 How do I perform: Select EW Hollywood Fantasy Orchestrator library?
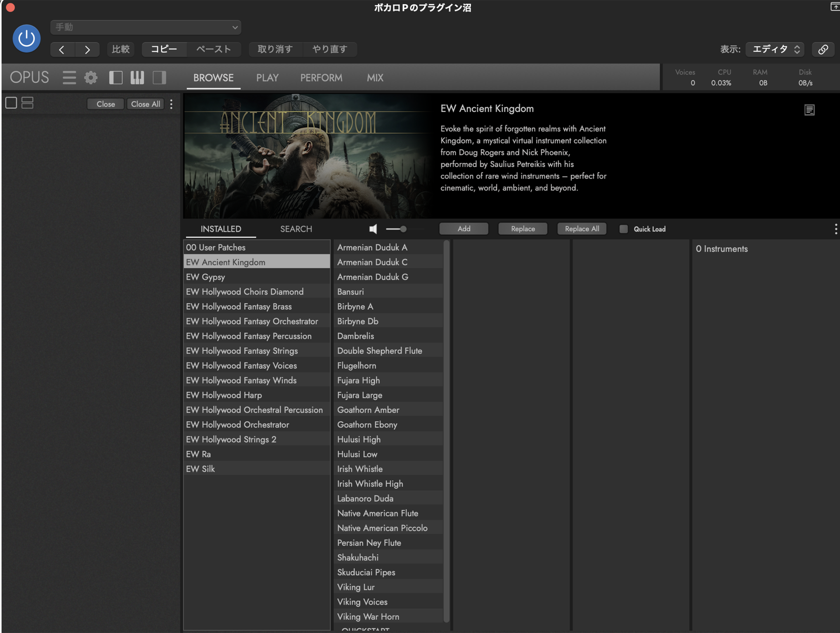coord(257,321)
